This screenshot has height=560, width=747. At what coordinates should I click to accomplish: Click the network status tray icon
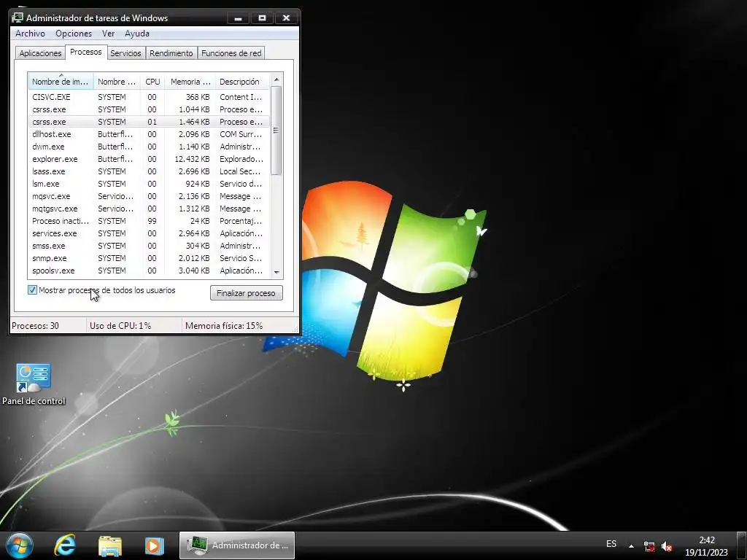coord(649,546)
